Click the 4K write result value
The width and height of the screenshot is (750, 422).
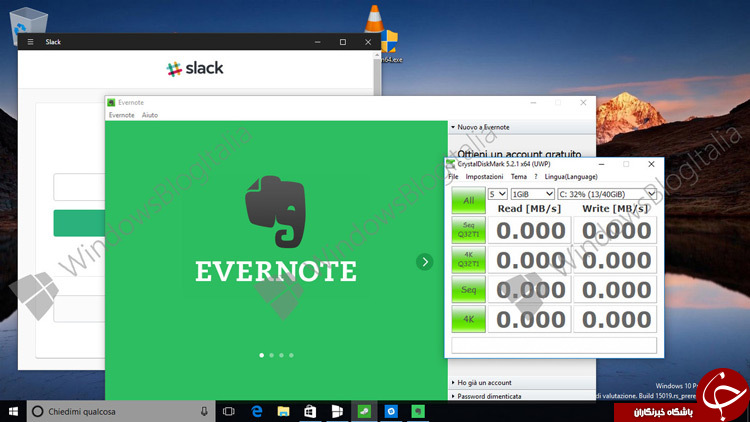click(x=616, y=319)
